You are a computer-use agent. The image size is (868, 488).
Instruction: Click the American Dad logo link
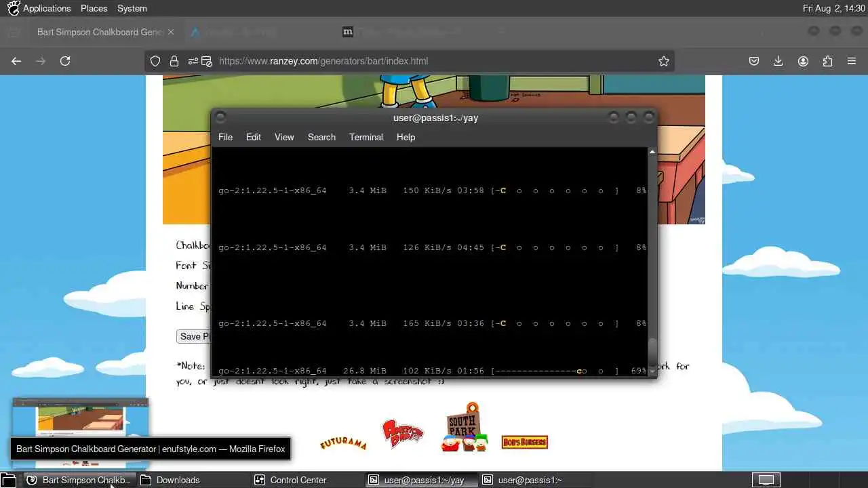(x=403, y=434)
